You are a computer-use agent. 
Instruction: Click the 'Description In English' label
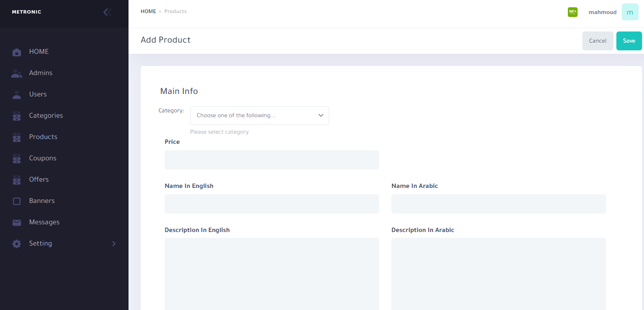click(197, 230)
